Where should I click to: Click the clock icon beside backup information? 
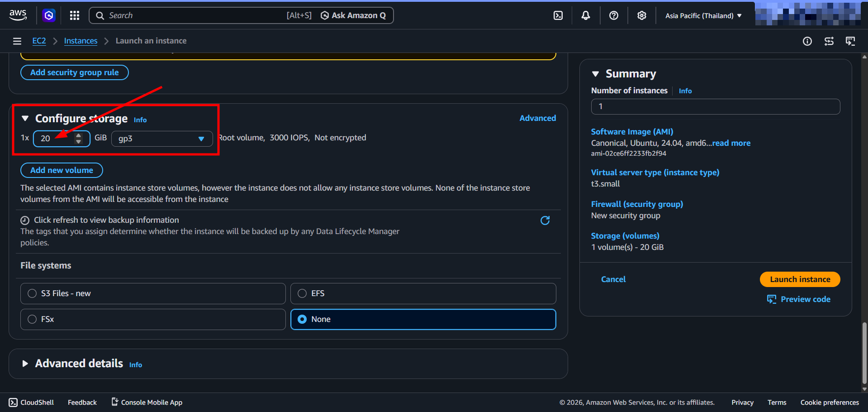[25, 220]
